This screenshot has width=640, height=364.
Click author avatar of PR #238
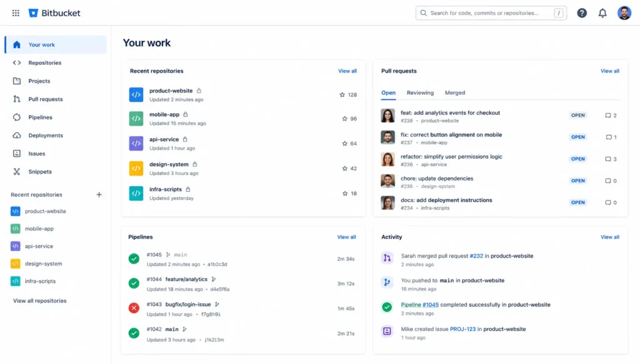pos(387,116)
